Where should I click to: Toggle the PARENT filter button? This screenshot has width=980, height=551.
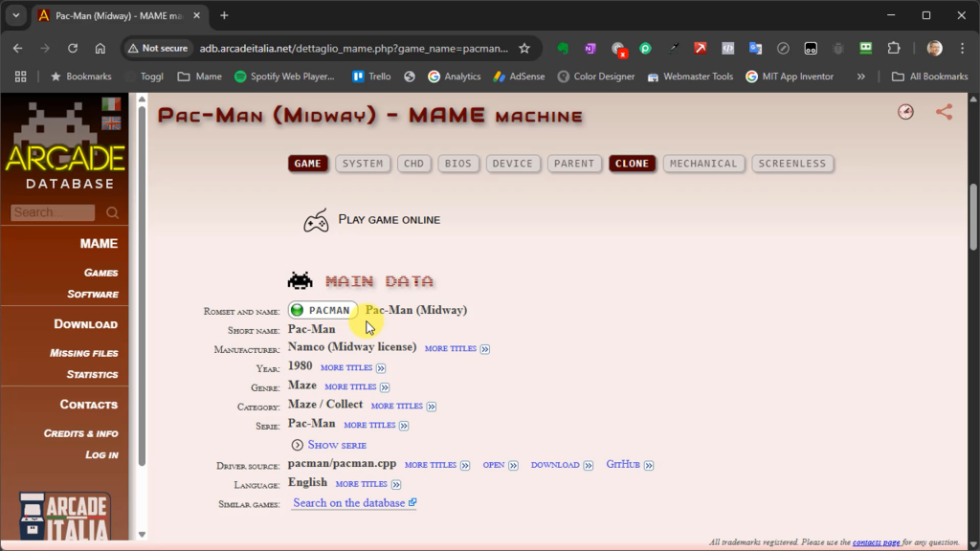(x=574, y=164)
